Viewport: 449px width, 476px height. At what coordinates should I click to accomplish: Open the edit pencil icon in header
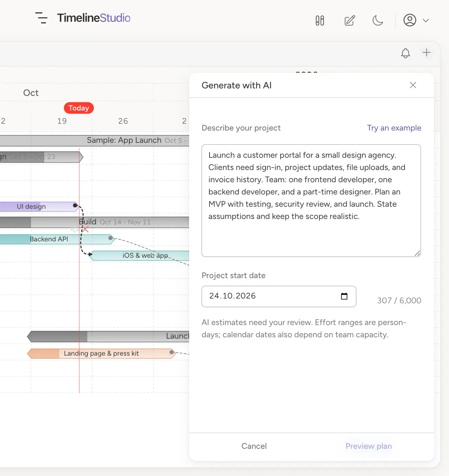[x=350, y=20]
